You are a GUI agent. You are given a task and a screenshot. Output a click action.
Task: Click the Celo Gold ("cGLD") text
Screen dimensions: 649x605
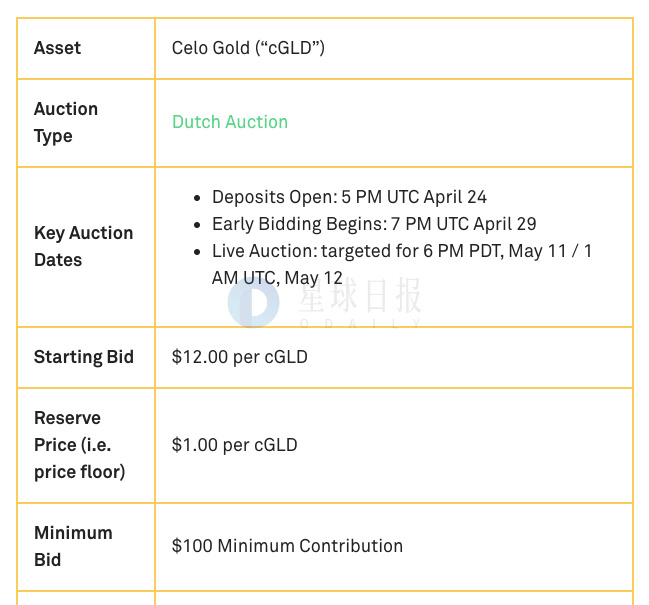pyautogui.click(x=248, y=48)
